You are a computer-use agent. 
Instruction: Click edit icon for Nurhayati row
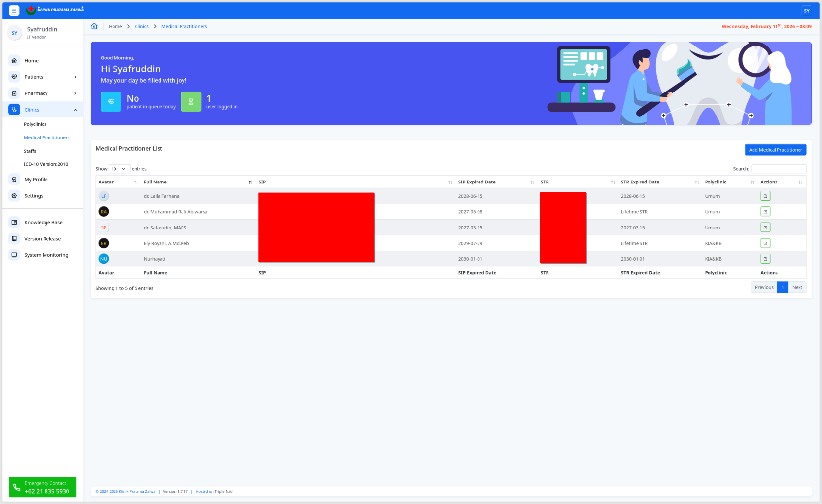point(765,259)
